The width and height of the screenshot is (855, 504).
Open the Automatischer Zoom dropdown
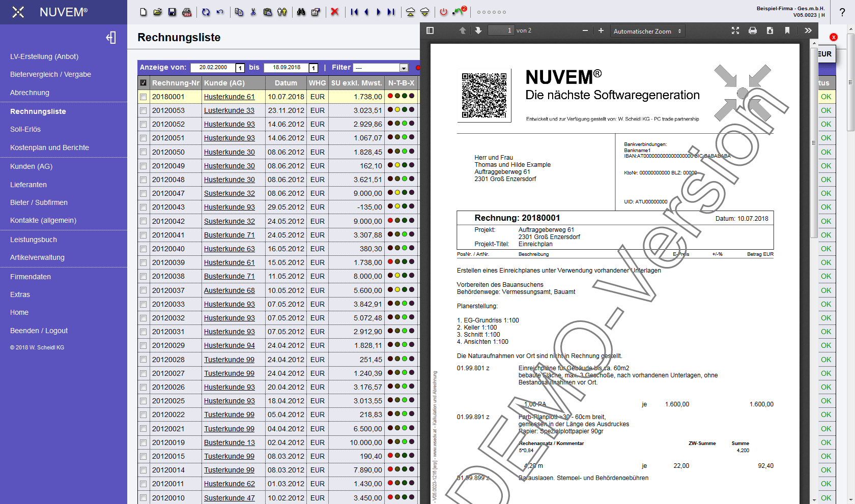pyautogui.click(x=647, y=31)
